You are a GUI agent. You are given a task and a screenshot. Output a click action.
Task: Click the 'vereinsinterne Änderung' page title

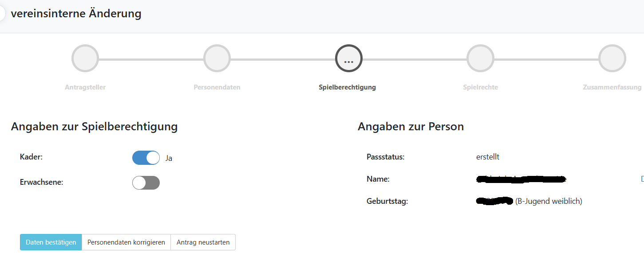[x=76, y=14]
